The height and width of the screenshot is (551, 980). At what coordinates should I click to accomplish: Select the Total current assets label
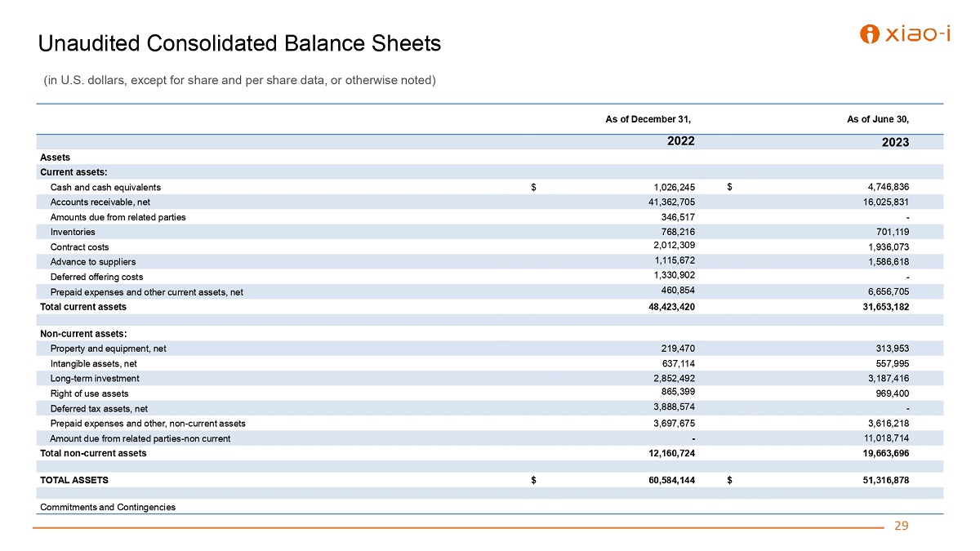pos(83,307)
